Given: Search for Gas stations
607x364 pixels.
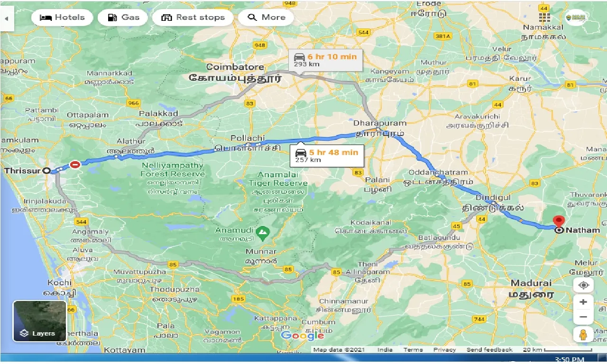Looking at the screenshot, I should coord(123,18).
